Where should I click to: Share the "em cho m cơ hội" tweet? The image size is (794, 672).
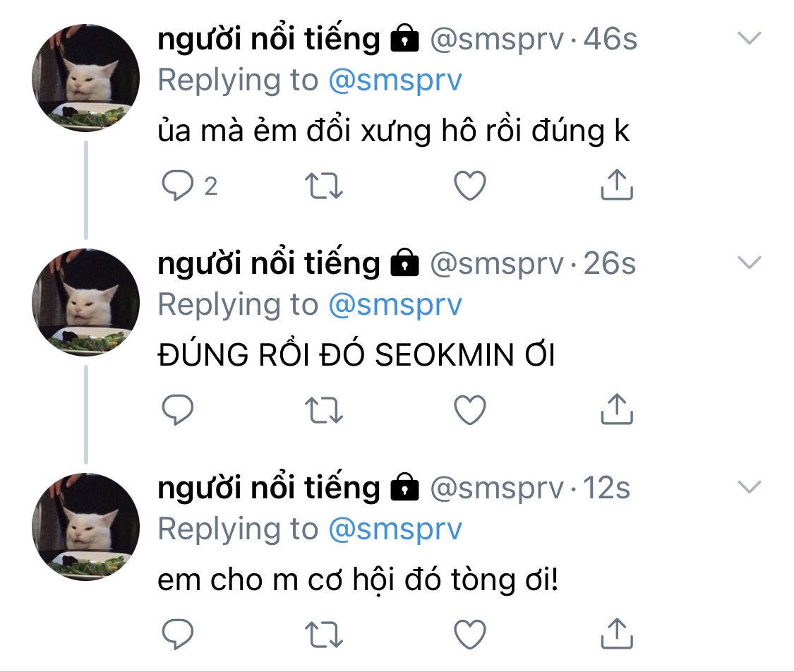[x=616, y=632]
